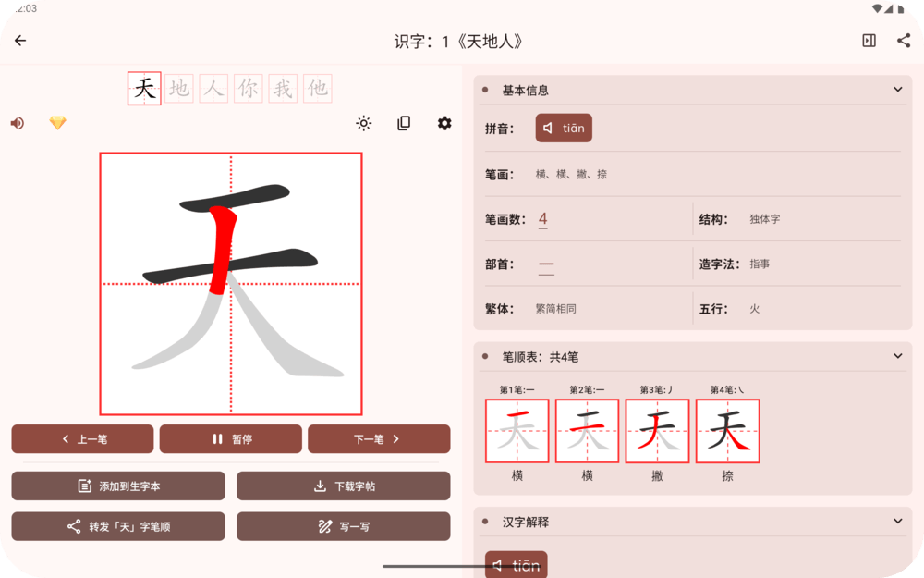924x578 pixels.
Task: Play the tiān pinyin audio button
Action: 564,128
